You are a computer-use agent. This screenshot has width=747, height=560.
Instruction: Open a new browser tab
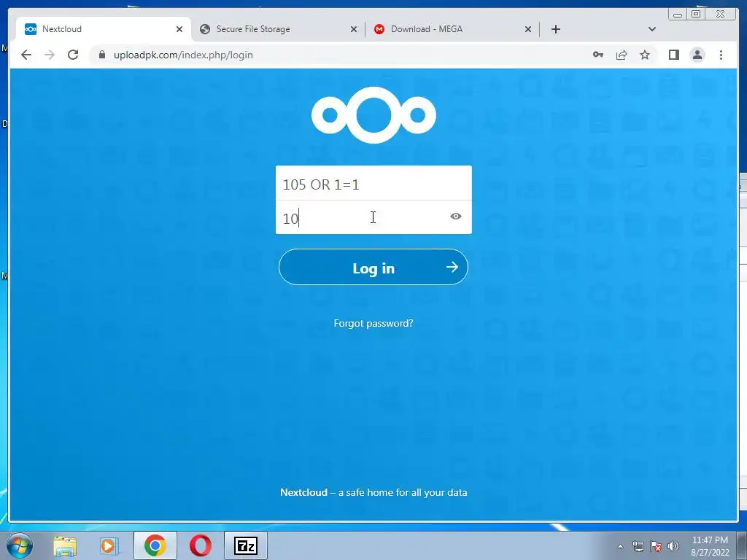pyautogui.click(x=555, y=29)
